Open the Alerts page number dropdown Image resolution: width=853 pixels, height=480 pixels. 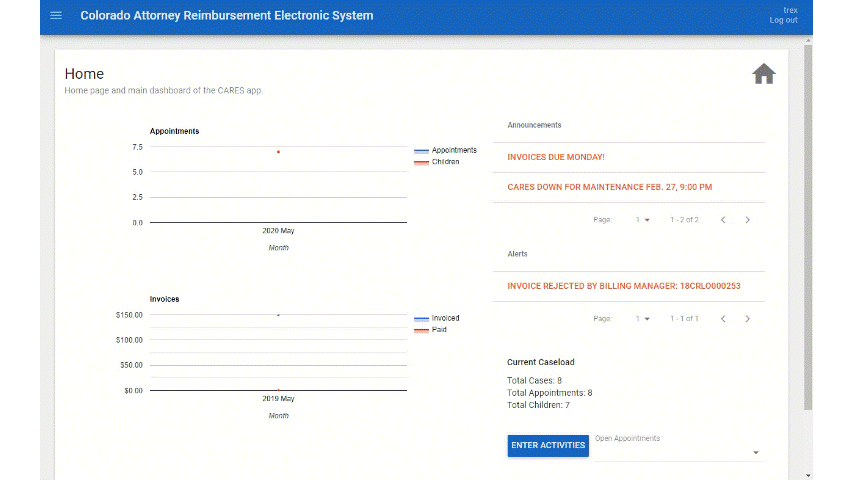642,319
